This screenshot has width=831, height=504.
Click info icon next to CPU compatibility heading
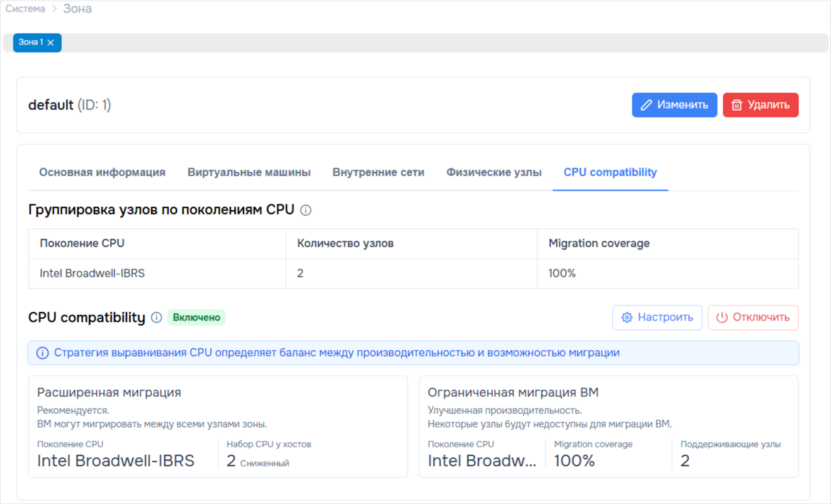point(156,318)
